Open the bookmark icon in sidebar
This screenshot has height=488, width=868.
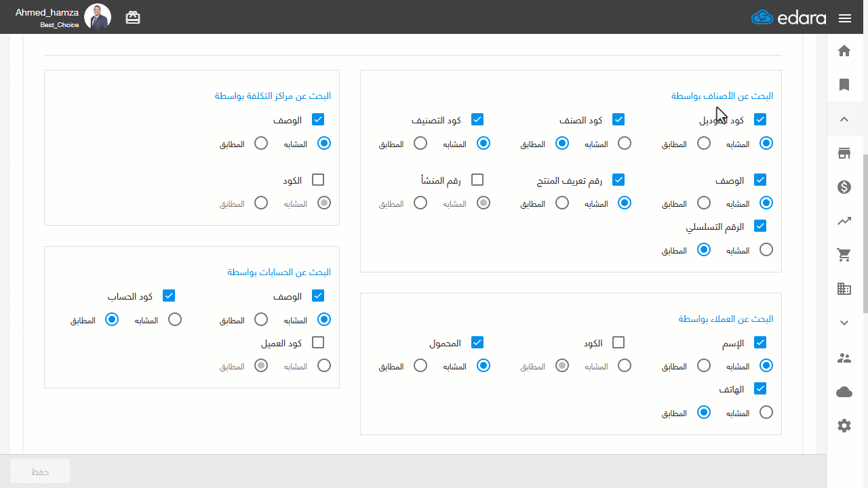click(x=844, y=85)
